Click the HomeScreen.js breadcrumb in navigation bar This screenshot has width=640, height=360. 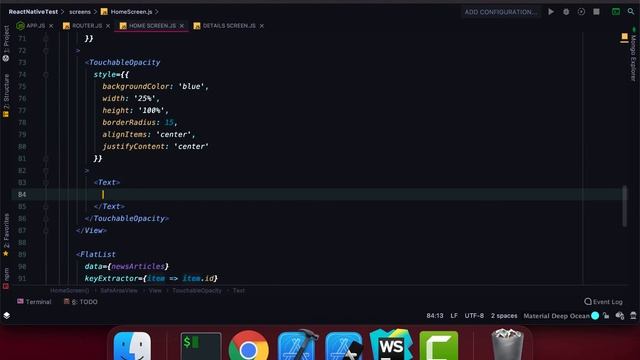(x=127, y=12)
